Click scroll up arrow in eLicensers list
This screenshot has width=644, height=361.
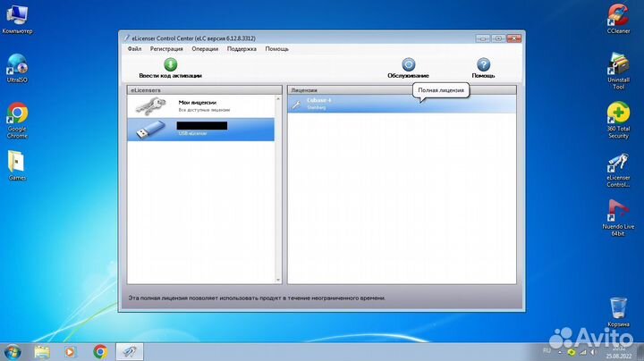coord(278,99)
